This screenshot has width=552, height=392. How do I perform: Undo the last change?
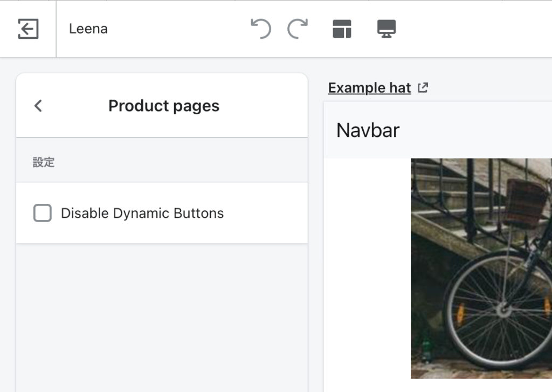tap(261, 29)
